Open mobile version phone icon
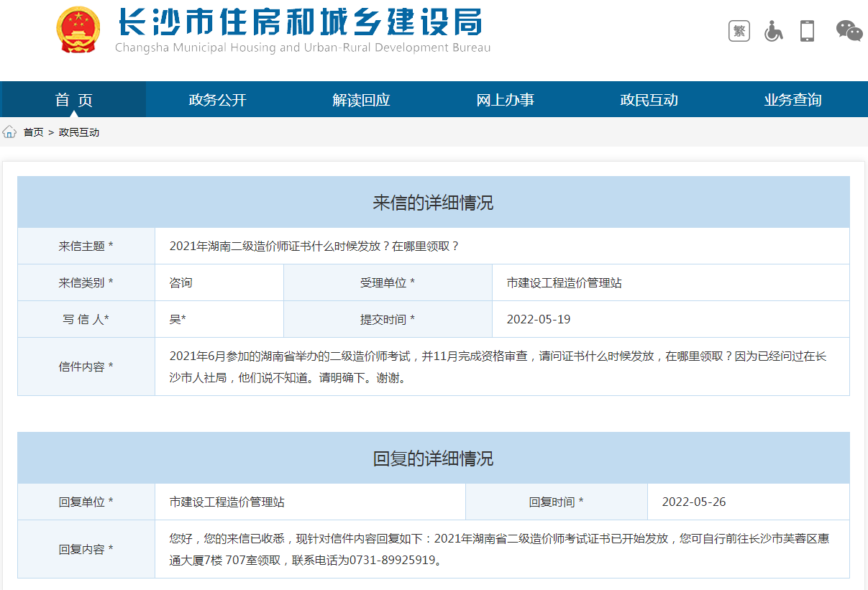The height and width of the screenshot is (590, 868). point(808,31)
